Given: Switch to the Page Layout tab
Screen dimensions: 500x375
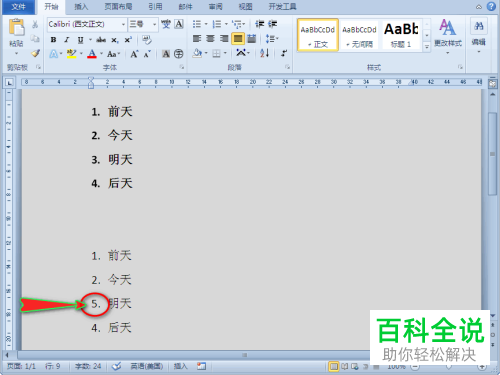Looking at the screenshot, I should (x=118, y=7).
